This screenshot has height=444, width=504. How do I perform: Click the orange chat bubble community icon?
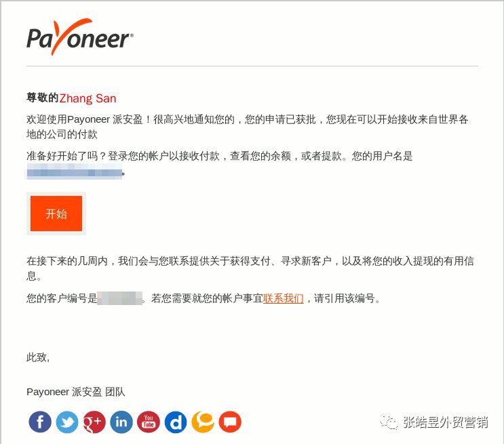point(203,422)
